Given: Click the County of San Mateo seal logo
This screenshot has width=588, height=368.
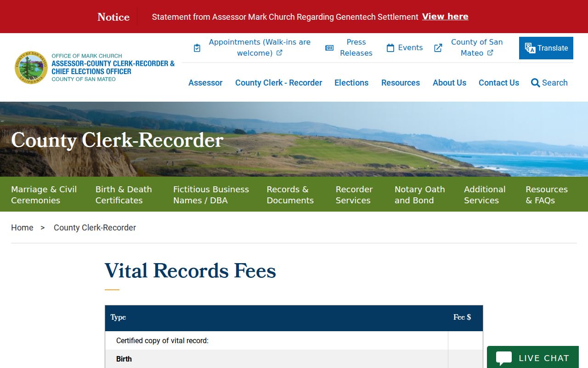Looking at the screenshot, I should click(x=31, y=67).
